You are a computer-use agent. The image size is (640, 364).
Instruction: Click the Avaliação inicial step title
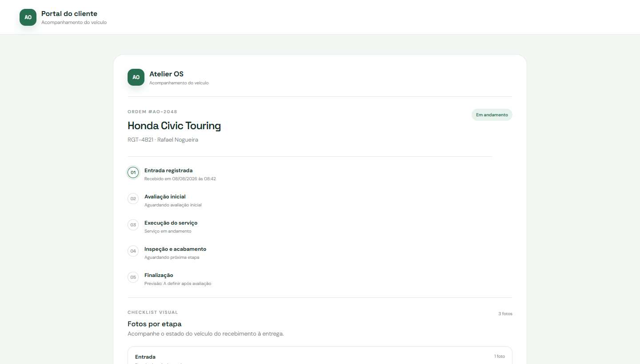point(165,197)
